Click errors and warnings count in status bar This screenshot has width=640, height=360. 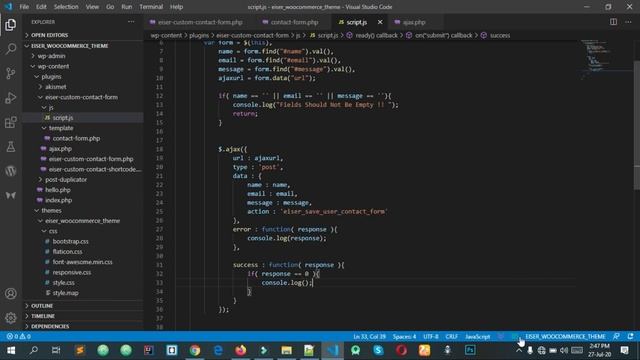point(18,336)
